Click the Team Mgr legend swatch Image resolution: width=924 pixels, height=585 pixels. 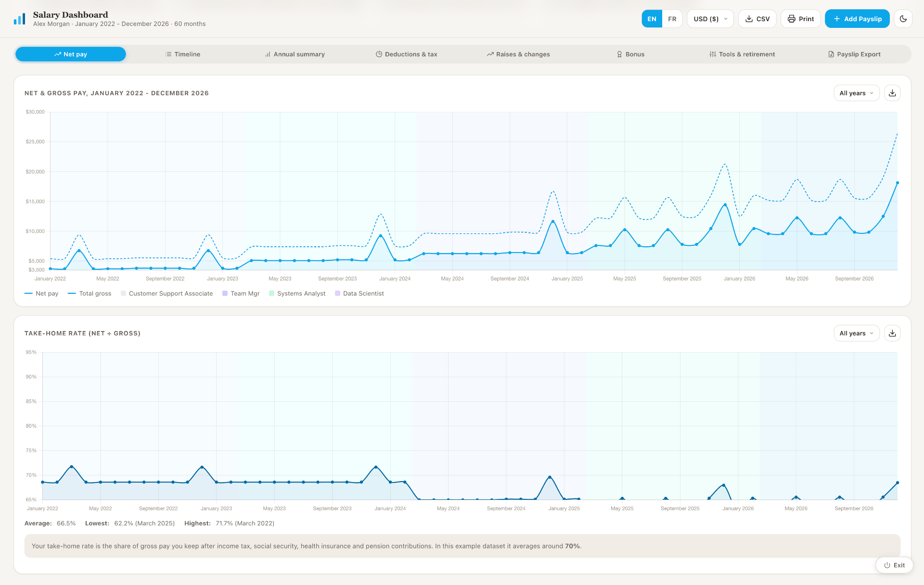(x=225, y=293)
